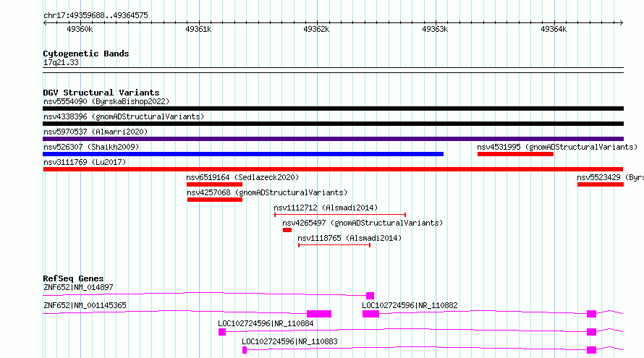Viewport: 644px width, 358px height.
Task: Click the 49361k ruler tick label
Action: click(x=198, y=29)
